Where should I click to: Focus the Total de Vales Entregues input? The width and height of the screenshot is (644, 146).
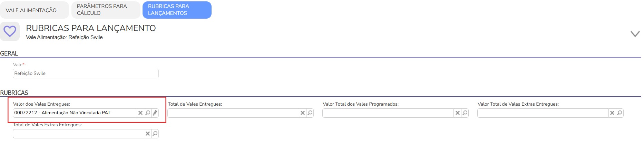[233, 113]
